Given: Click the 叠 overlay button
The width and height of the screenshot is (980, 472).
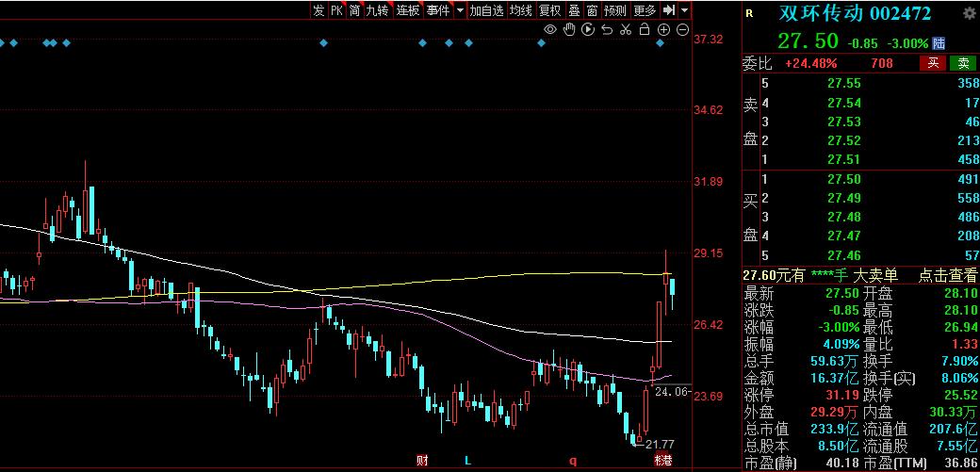Looking at the screenshot, I should (574, 10).
